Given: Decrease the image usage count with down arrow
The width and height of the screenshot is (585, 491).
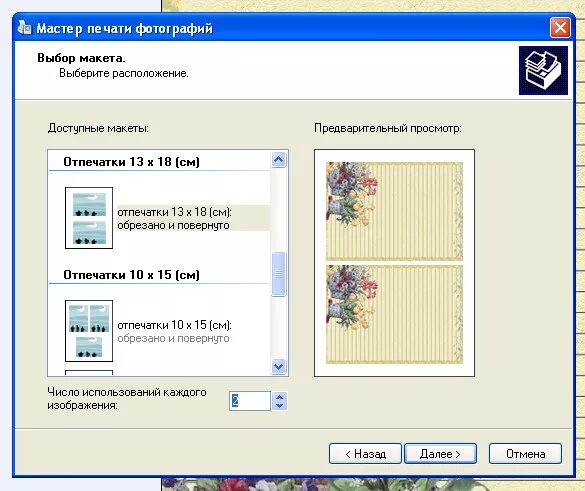Looking at the screenshot, I should coord(279,406).
